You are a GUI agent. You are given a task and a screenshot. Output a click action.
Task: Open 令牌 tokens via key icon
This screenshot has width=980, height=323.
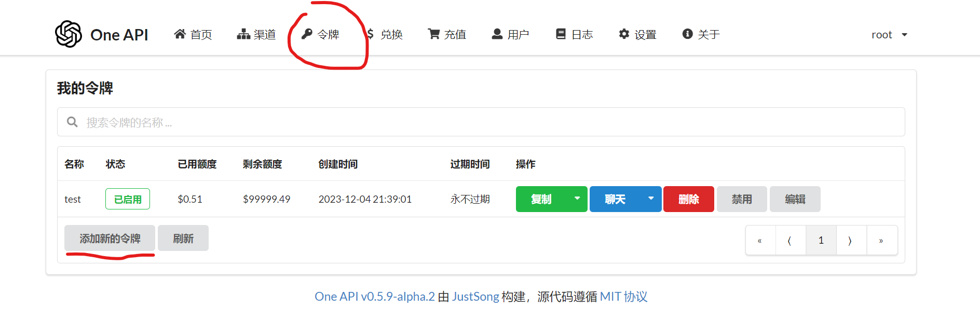pos(307,34)
